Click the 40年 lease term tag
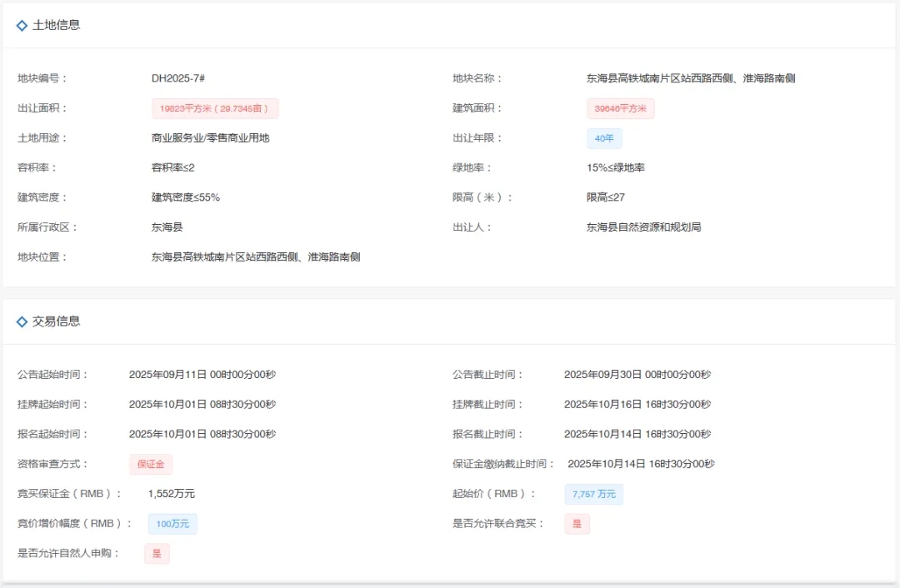The image size is (900, 588). pos(604,138)
